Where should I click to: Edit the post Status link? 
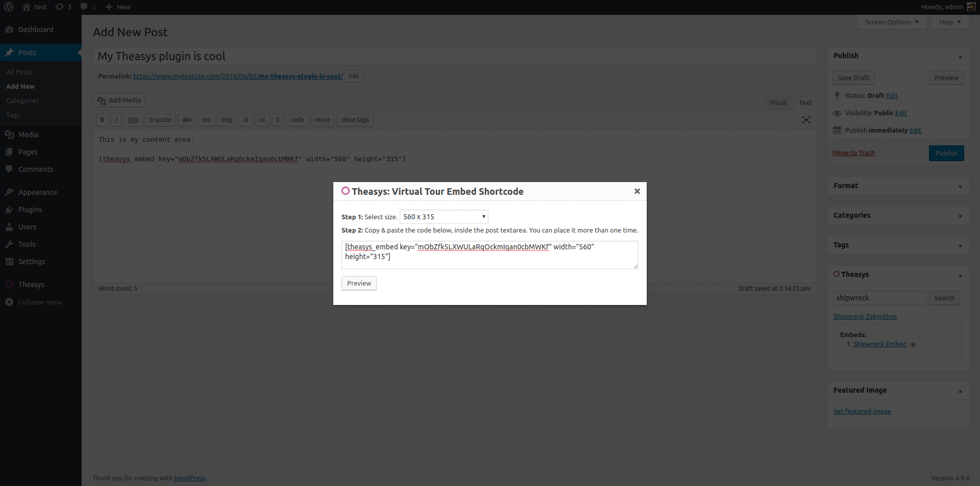click(892, 96)
